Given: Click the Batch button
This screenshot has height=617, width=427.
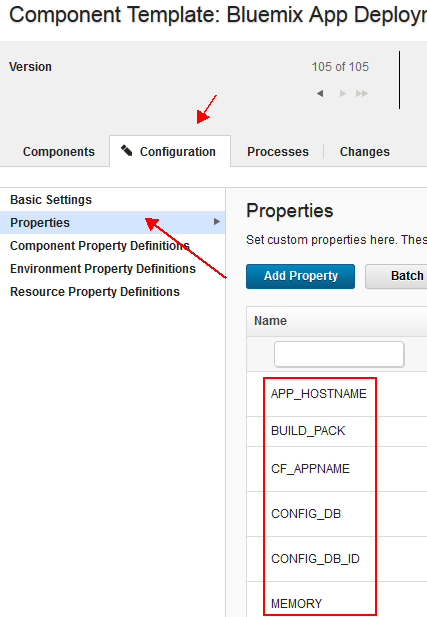Looking at the screenshot, I should tap(397, 276).
